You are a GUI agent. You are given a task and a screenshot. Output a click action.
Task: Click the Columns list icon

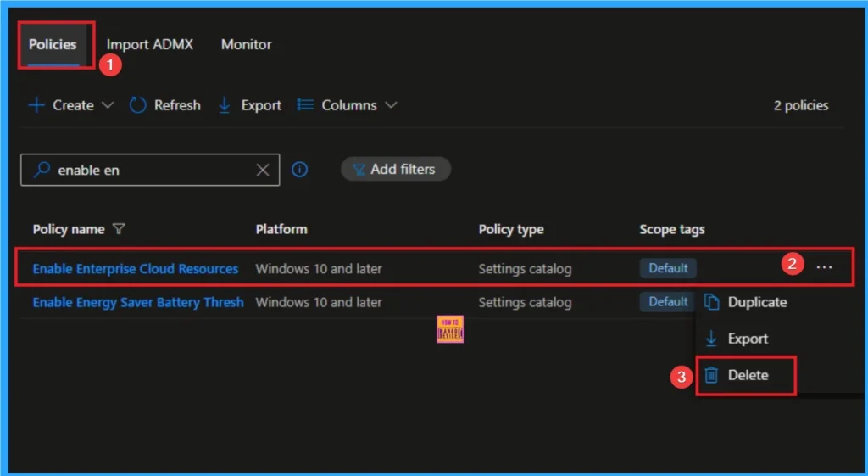pyautogui.click(x=305, y=104)
